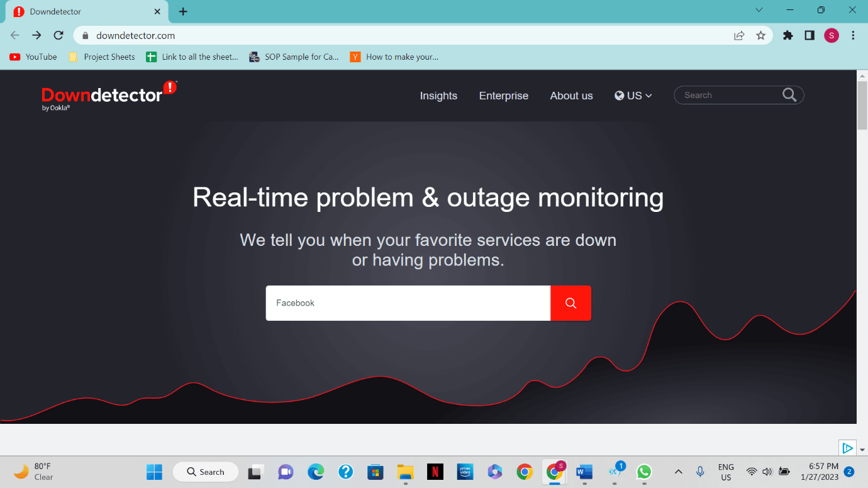
Task: Open the Chrome three-dot menu
Action: (x=853, y=36)
